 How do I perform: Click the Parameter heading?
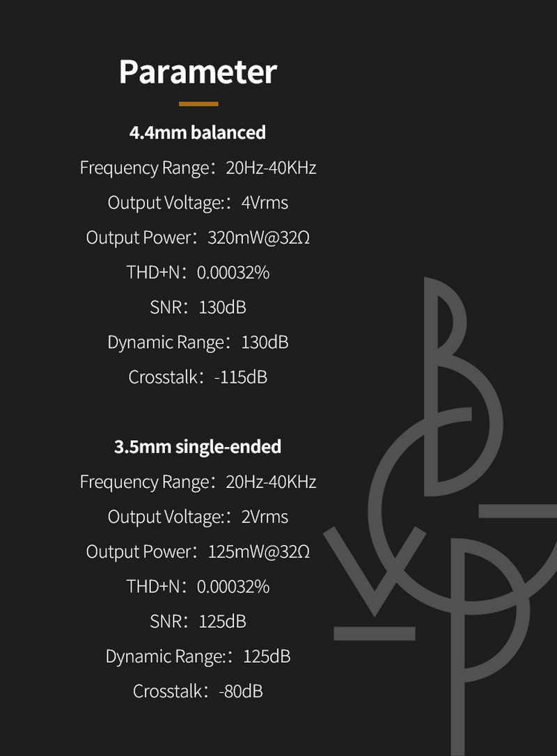[198, 72]
